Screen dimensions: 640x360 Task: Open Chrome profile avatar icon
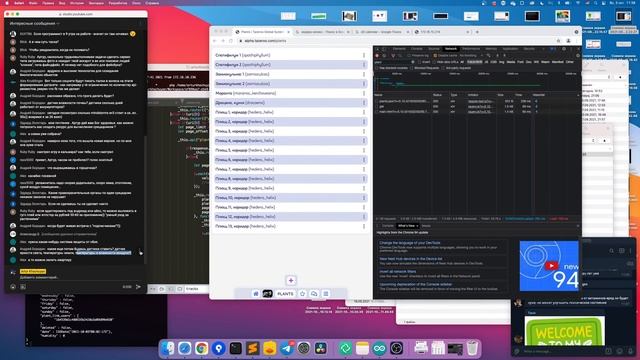[x=568, y=41]
